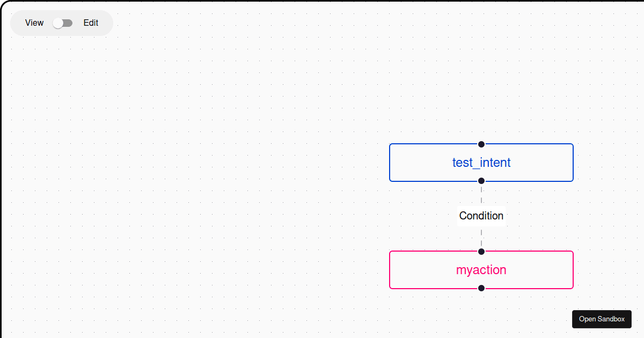Click the Condition edge label
This screenshot has width=644, height=338.
click(481, 216)
